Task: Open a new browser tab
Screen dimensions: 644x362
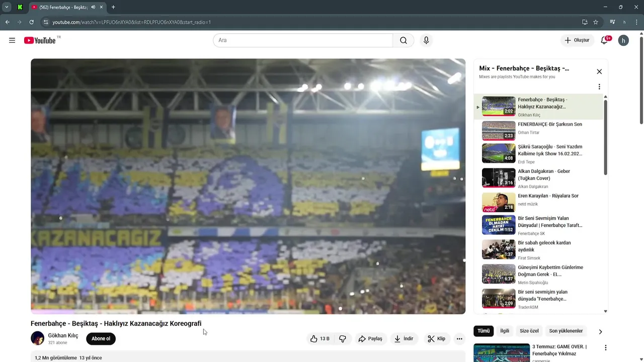Action: (x=113, y=7)
